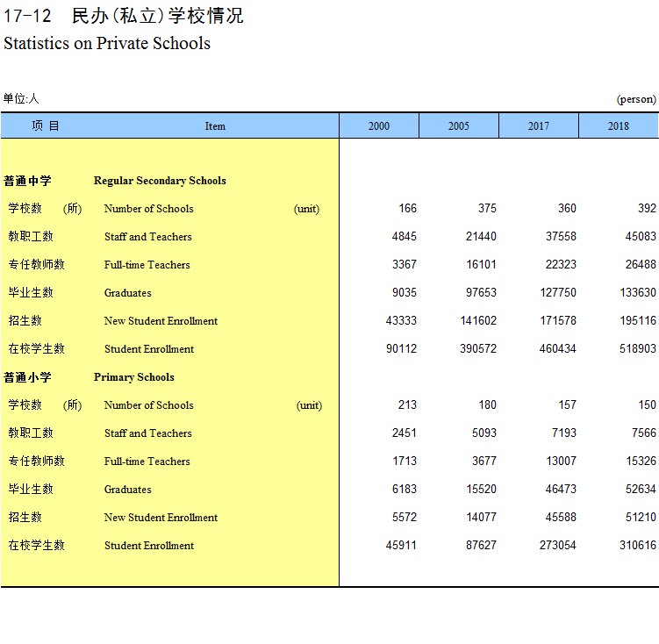Select cell value 45083
659x644 pixels.
pos(641,236)
